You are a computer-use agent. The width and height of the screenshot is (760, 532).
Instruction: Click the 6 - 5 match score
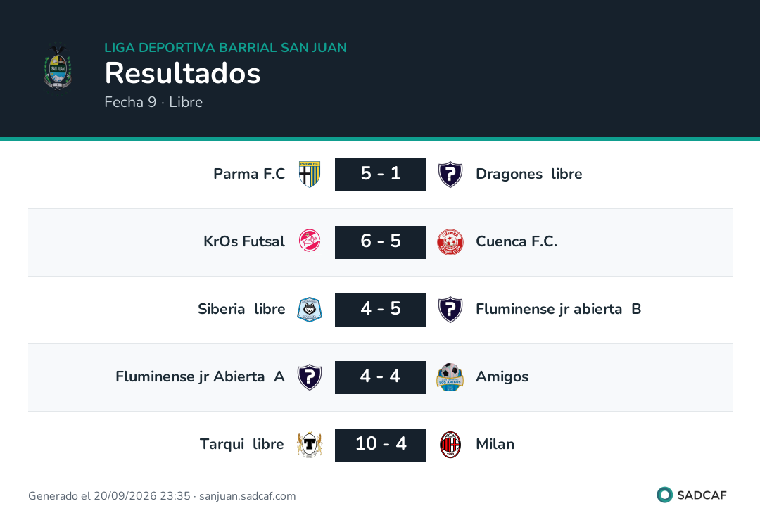click(x=381, y=242)
